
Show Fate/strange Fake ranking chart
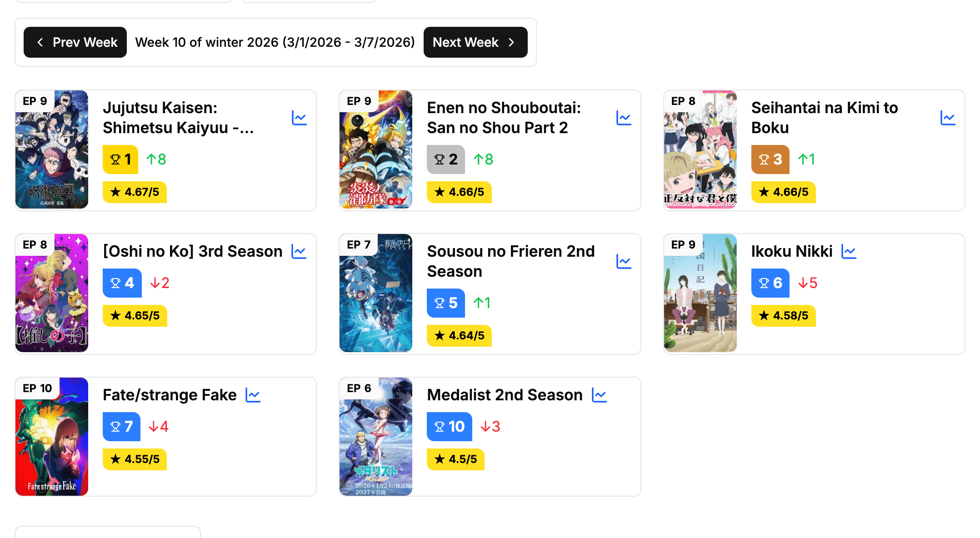click(x=253, y=395)
